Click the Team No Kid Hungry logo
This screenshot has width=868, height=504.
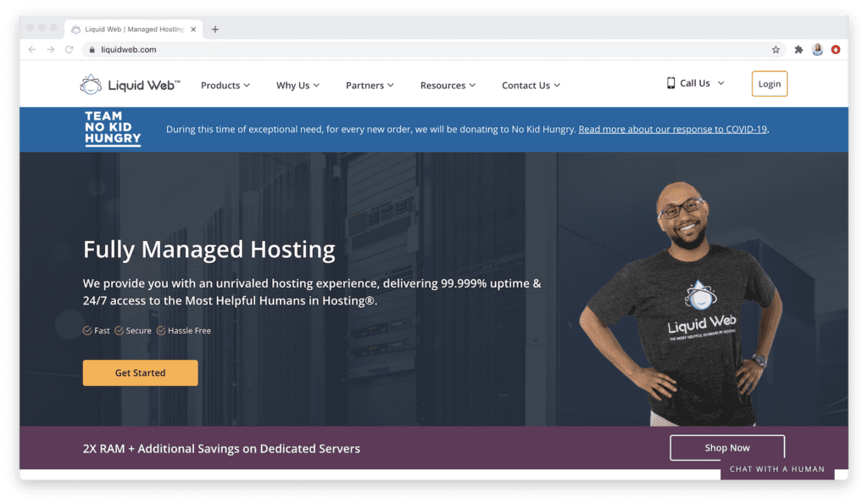click(x=113, y=128)
